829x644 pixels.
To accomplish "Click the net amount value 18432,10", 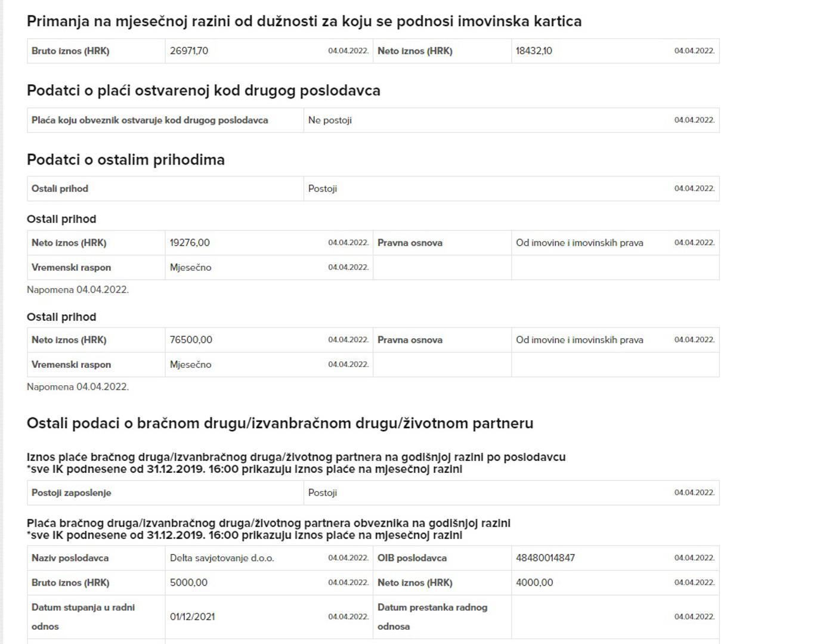I will tap(534, 51).
